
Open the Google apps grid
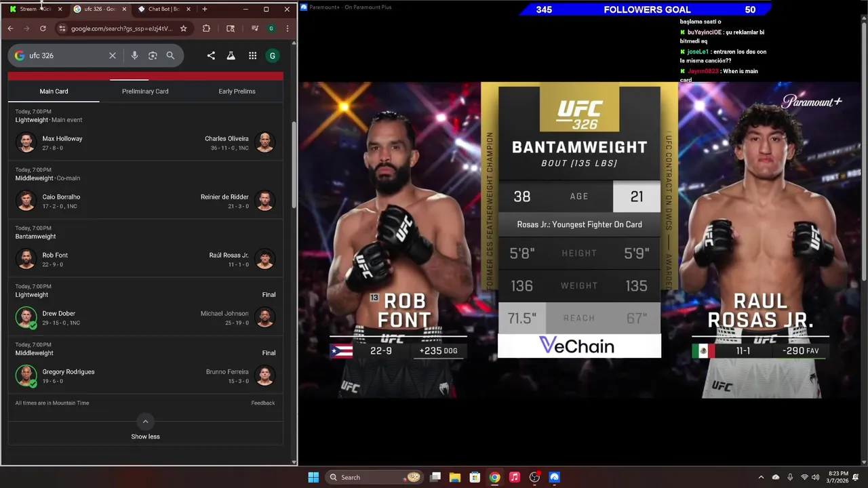click(x=252, y=56)
